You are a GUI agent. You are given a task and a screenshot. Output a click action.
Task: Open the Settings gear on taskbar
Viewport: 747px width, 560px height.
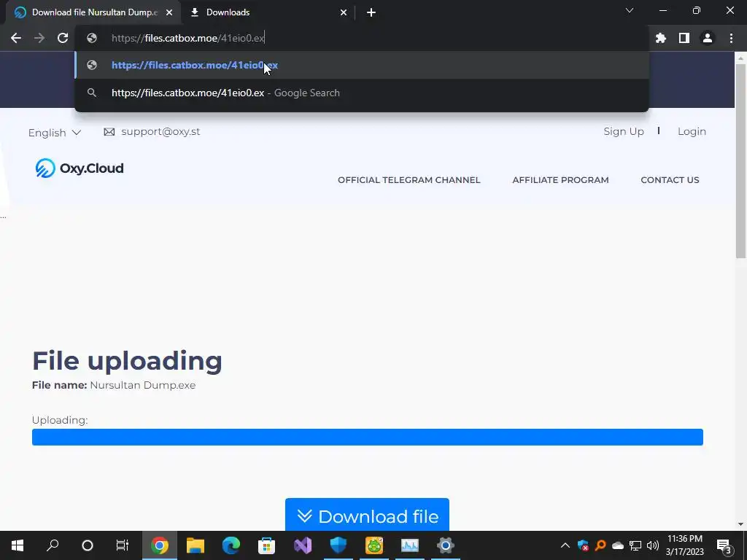coord(446,545)
